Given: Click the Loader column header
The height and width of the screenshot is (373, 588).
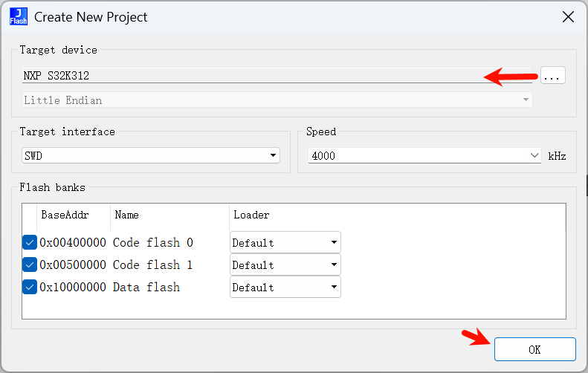Looking at the screenshot, I should [251, 215].
